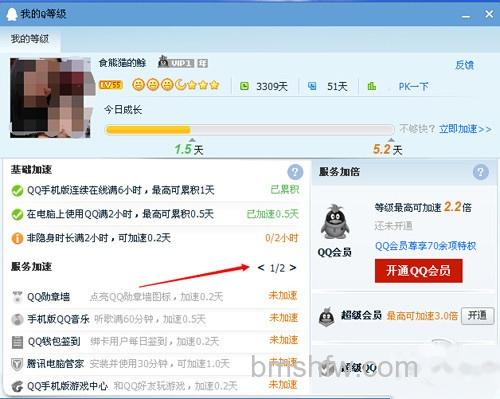Click 未加速 status for QQ钱包签到
Viewport: 500px width, 399px height.
283,340
